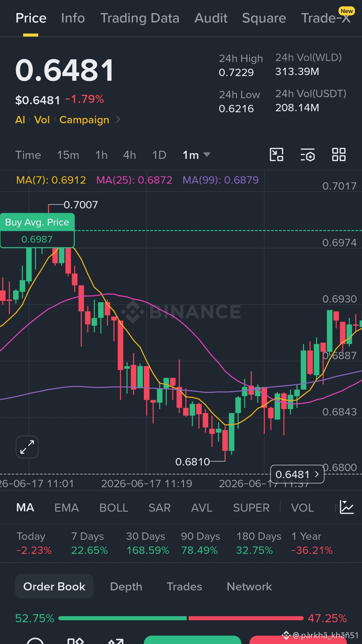Tap the 24h High 0.7229 value
This screenshot has width=362, height=644.
pos(236,72)
